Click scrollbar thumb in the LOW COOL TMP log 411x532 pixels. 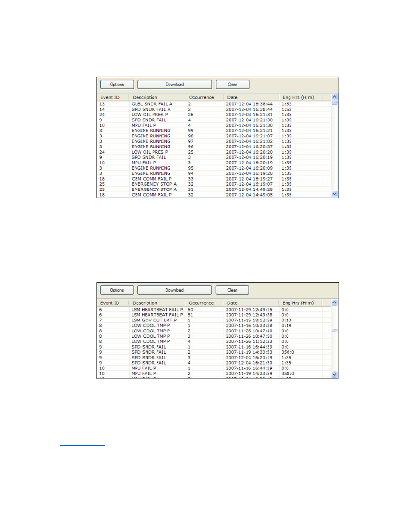coord(334,330)
